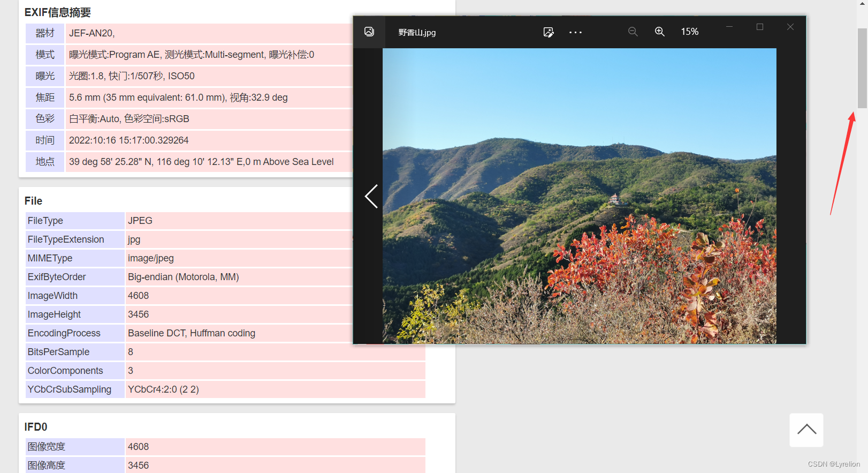
Task: Click the EncodingProcess label cell
Action: [x=75, y=333]
